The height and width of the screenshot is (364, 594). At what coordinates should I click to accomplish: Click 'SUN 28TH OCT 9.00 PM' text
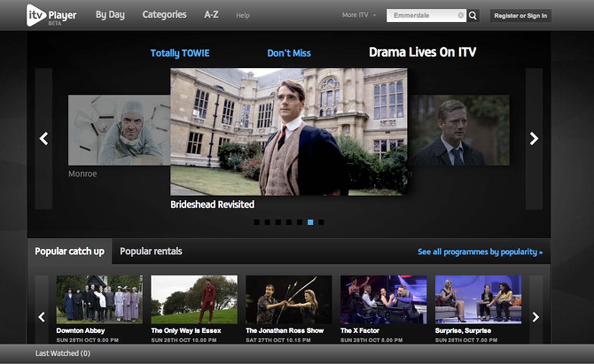[x=87, y=340]
